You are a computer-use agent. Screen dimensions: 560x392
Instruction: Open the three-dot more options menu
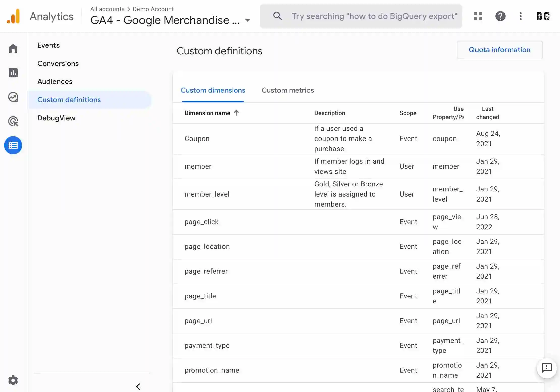[x=520, y=16]
